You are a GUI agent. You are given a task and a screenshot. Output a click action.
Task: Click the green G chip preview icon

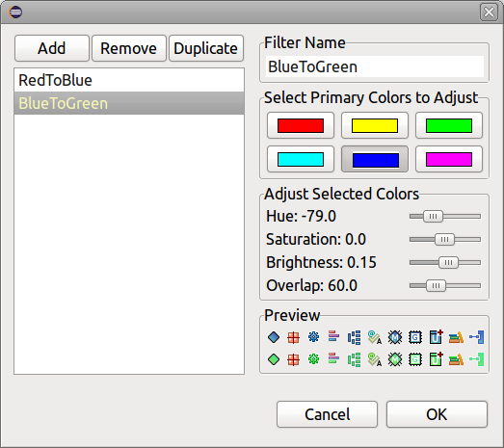415,359
